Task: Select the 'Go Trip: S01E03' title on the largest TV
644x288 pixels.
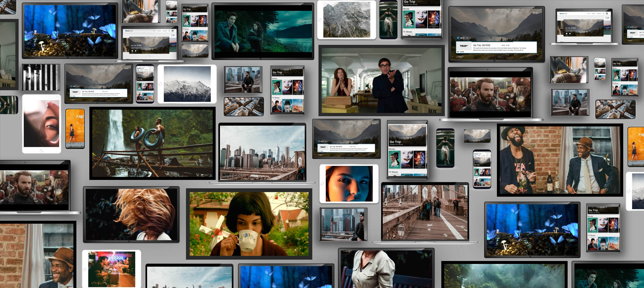Action: pos(482,45)
